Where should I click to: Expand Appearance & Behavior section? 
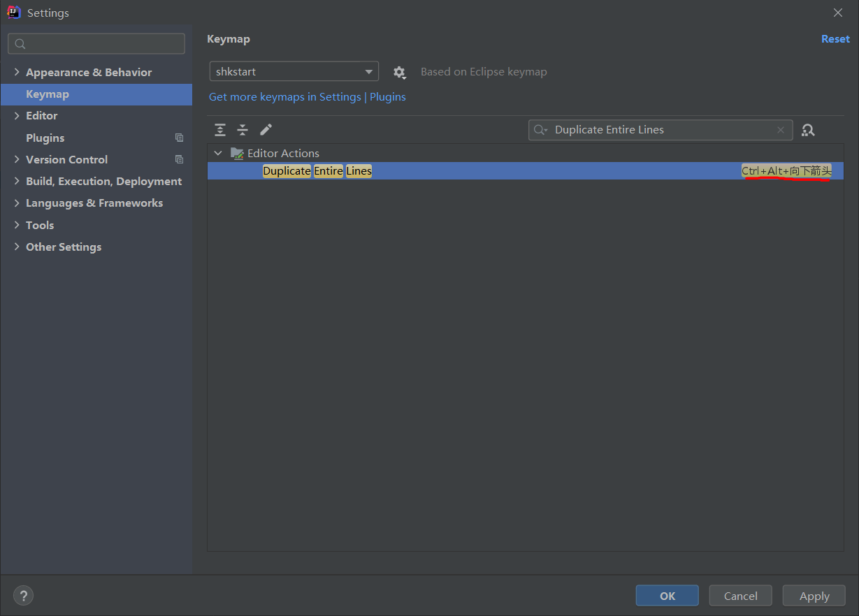17,73
